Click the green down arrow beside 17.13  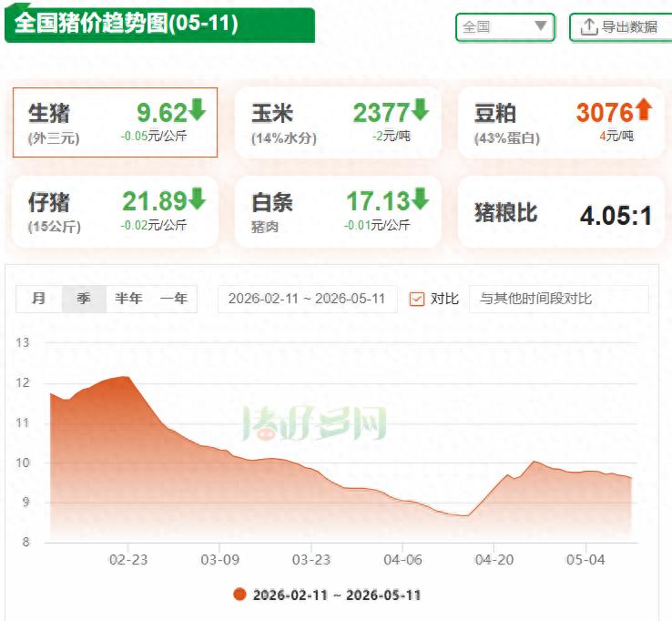click(x=421, y=199)
